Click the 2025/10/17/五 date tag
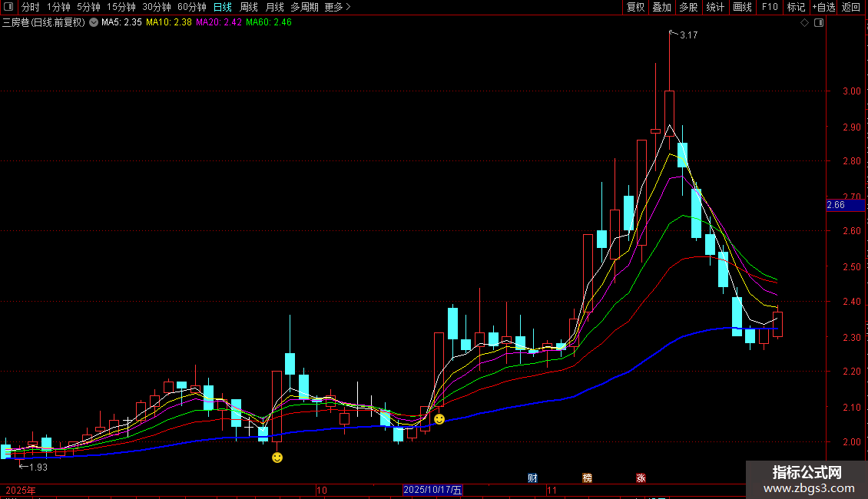868x499 pixels. 432,490
